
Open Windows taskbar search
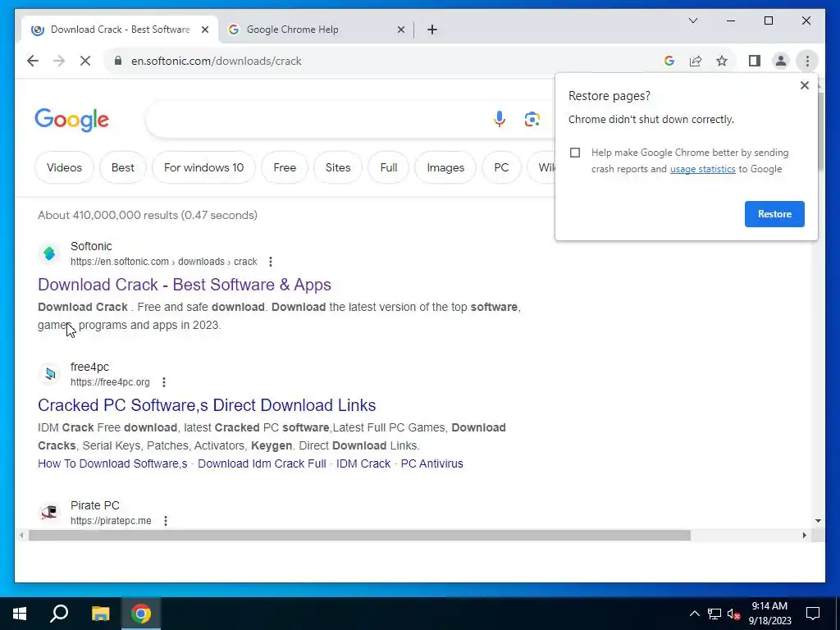click(x=59, y=614)
